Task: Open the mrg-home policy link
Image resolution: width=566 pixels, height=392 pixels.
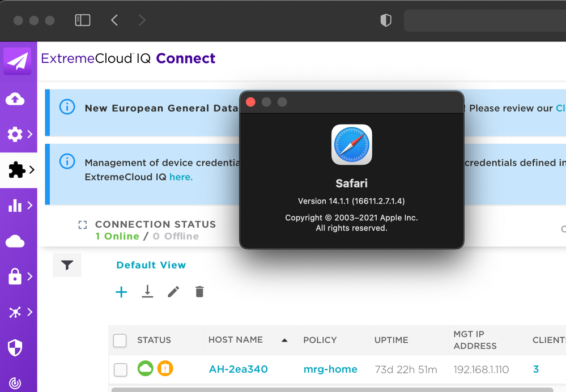Action: pos(330,369)
